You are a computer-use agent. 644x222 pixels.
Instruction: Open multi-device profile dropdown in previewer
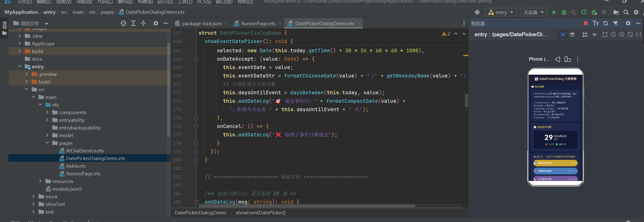coord(594,34)
